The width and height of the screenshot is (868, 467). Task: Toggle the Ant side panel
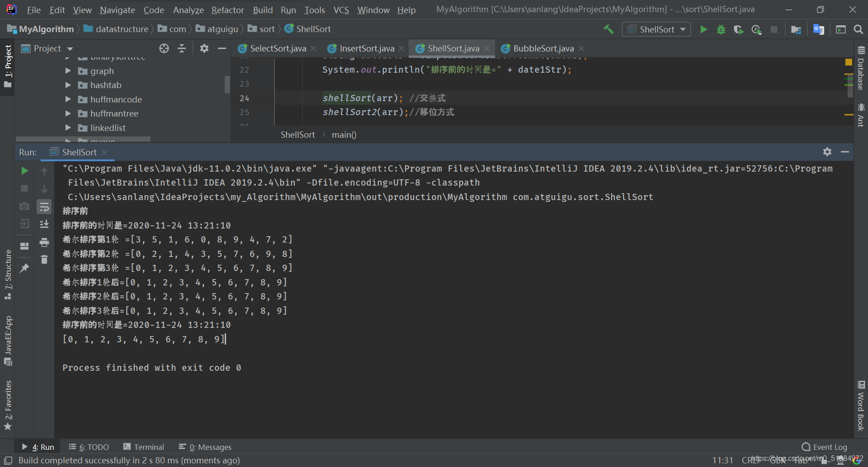861,115
